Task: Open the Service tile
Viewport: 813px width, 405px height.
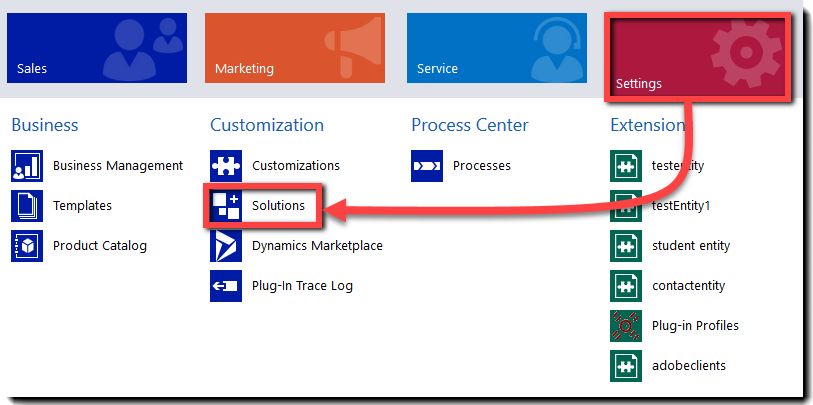Action: pos(497,48)
